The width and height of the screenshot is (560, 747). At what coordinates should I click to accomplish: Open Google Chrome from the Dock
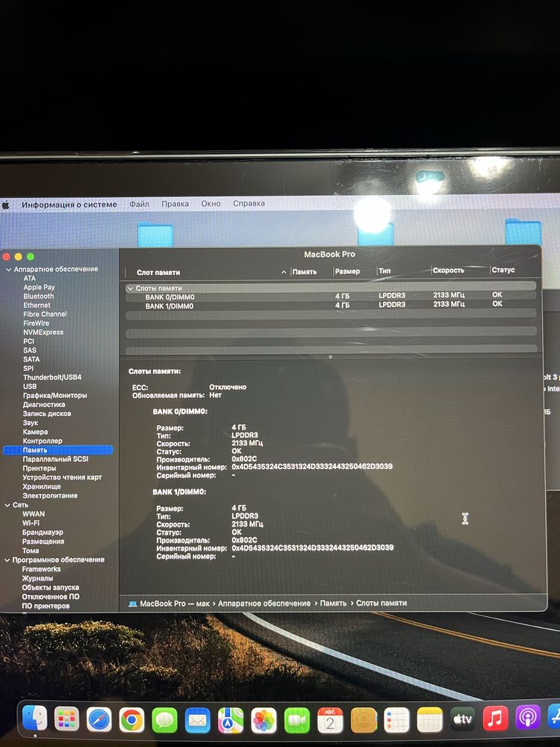tap(132, 720)
